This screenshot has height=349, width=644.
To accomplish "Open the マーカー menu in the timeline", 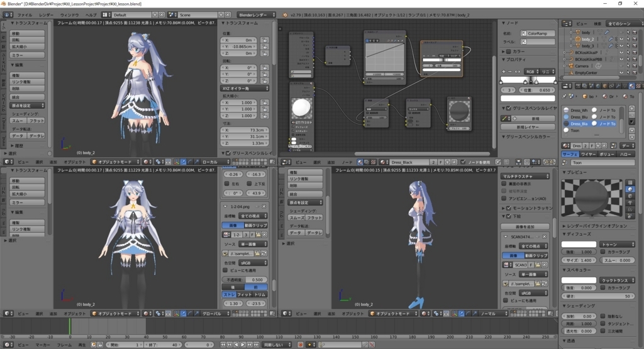I will pos(43,345).
